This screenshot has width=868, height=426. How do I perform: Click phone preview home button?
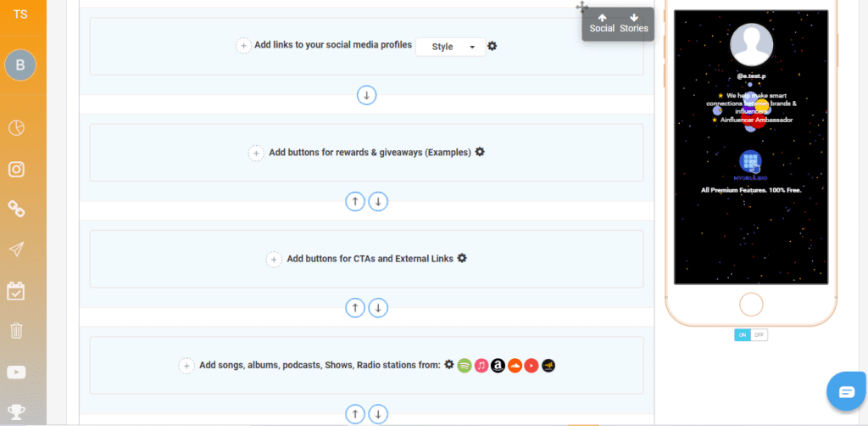pyautogui.click(x=751, y=304)
